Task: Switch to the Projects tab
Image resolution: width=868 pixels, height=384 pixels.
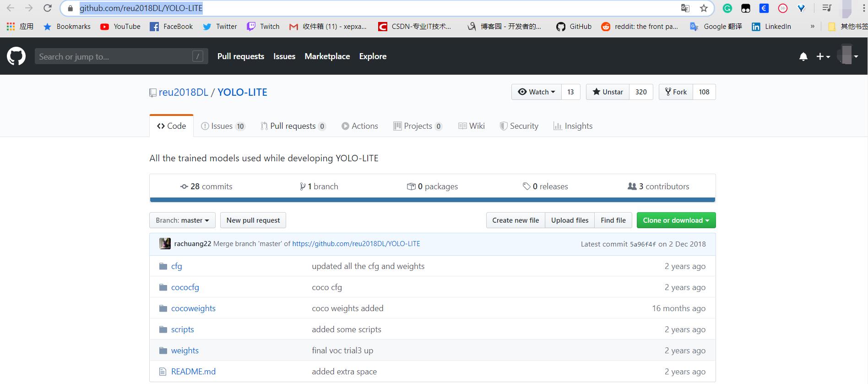Action: pyautogui.click(x=418, y=126)
